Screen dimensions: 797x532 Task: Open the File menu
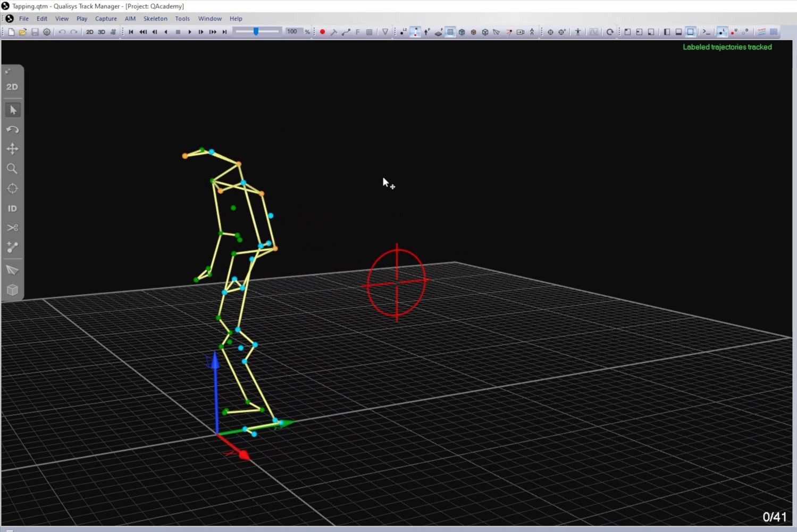pyautogui.click(x=24, y=19)
